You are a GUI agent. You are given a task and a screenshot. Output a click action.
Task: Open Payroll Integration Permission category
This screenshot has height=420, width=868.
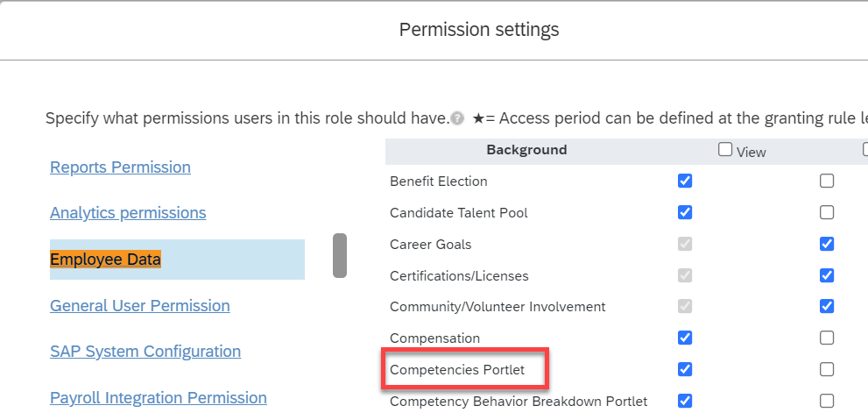(159, 398)
